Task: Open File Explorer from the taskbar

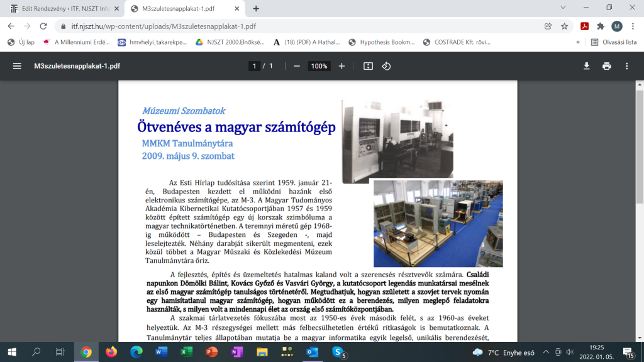Action: [x=262, y=352]
